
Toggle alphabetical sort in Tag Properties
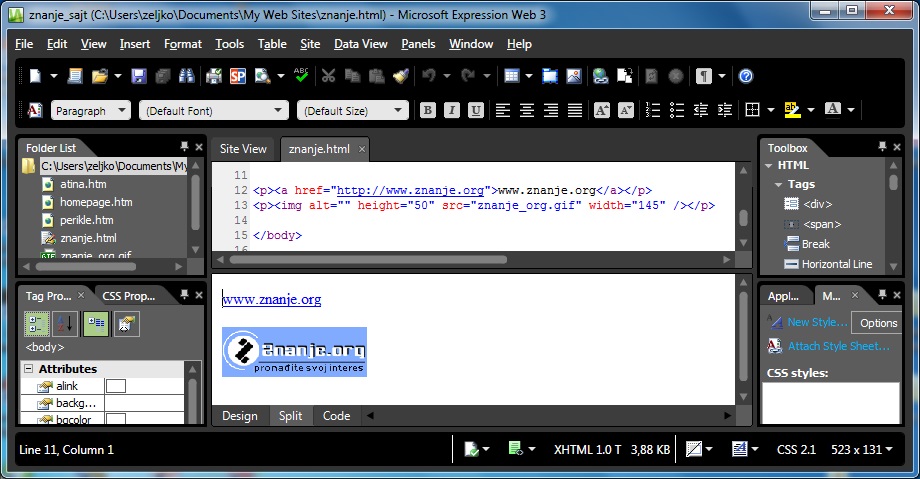point(64,324)
